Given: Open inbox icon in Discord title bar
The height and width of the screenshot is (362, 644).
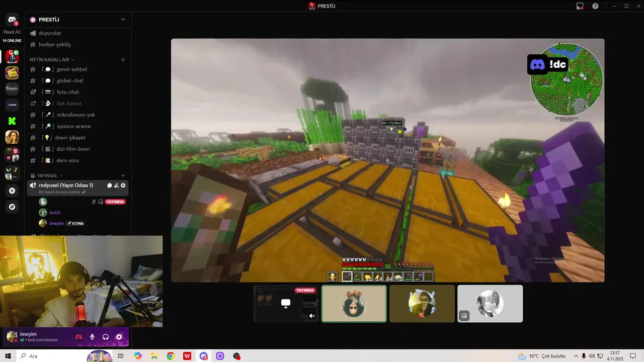Looking at the screenshot, I should pyautogui.click(x=580, y=6).
